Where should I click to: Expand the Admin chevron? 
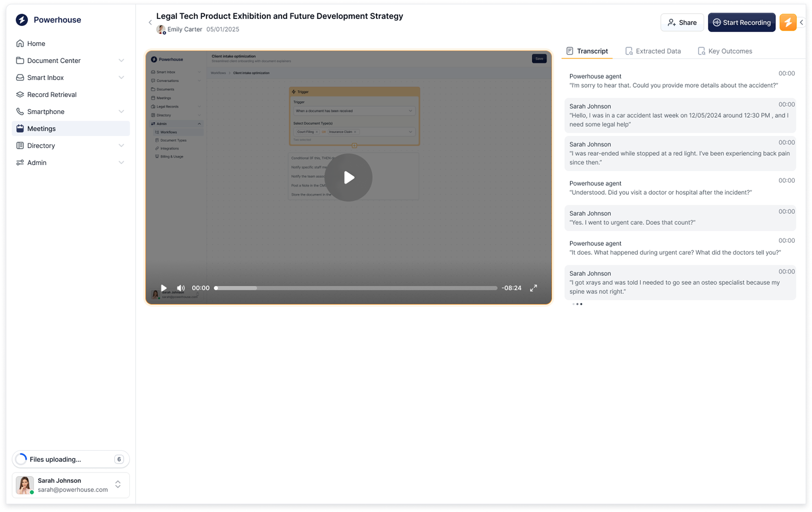tap(121, 163)
